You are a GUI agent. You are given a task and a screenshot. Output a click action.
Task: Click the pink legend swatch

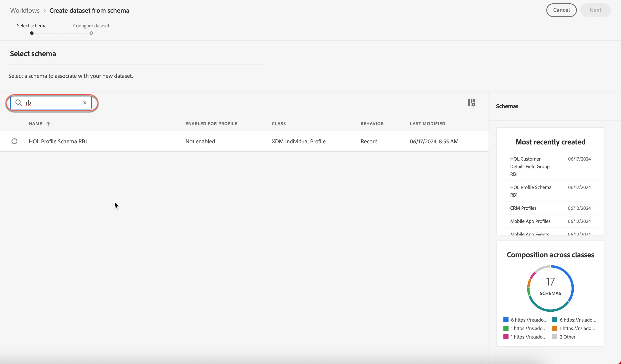(506, 337)
